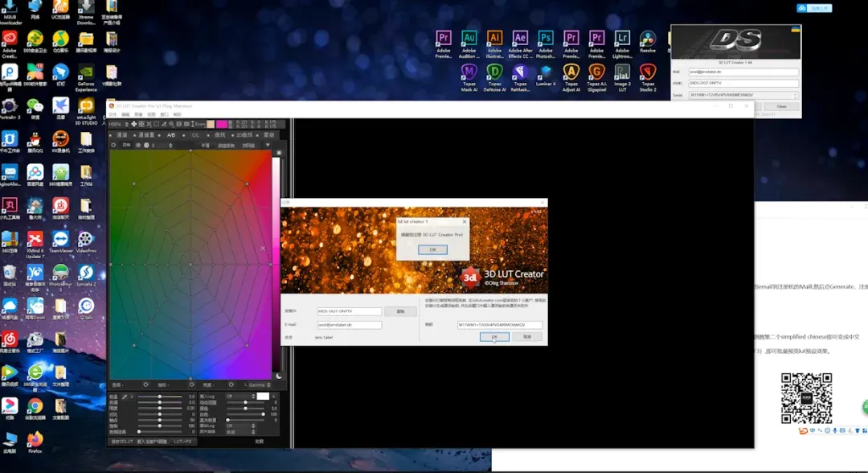Click the magenta color swatch in the toolbar

pyautogui.click(x=222, y=124)
